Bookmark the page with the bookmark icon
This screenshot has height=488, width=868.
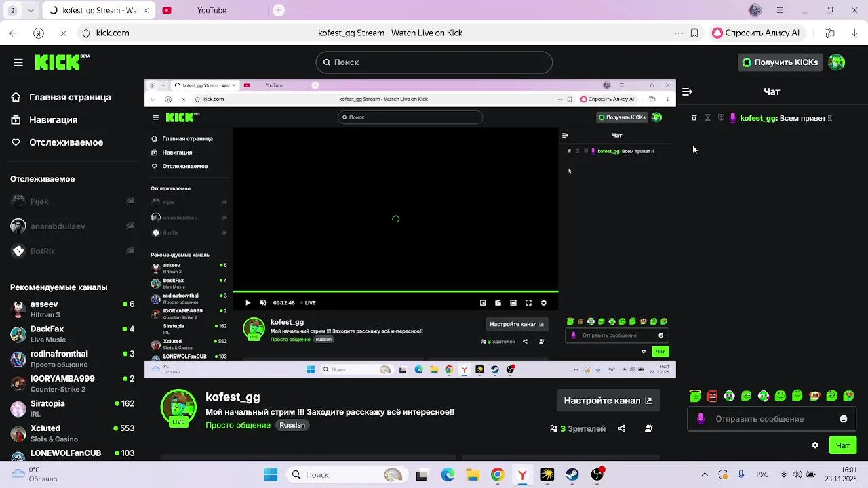tap(694, 33)
